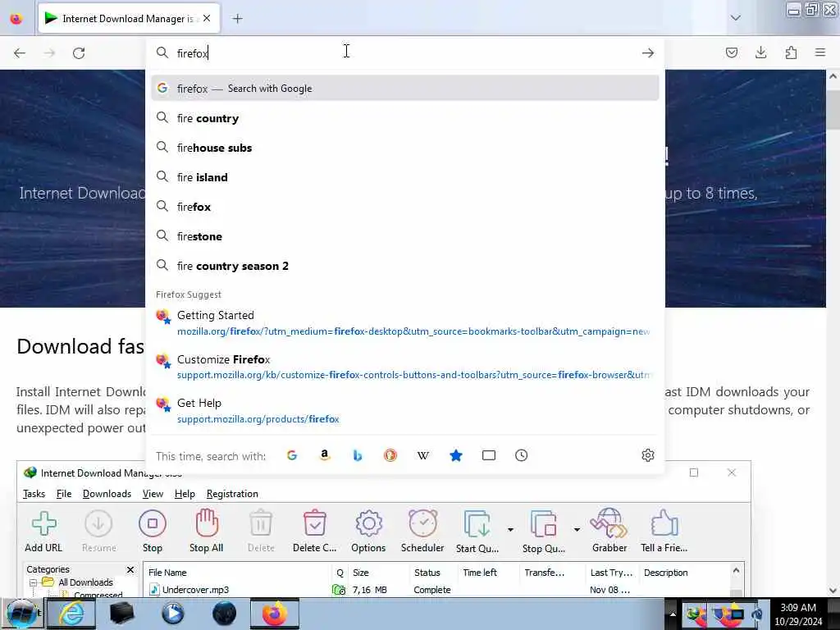Image resolution: width=840 pixels, height=630 pixels.
Task: Select the Undercover.mp3 file row
Action: pos(440,590)
